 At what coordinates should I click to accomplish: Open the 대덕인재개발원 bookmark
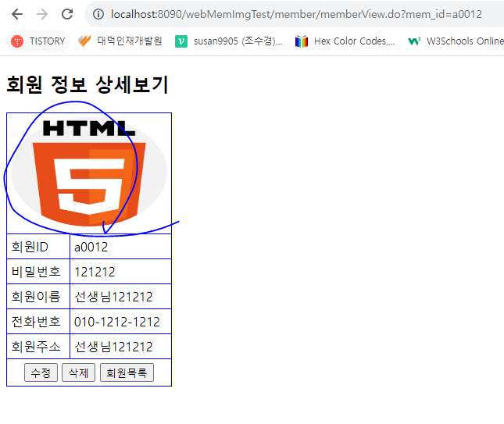click(x=120, y=41)
